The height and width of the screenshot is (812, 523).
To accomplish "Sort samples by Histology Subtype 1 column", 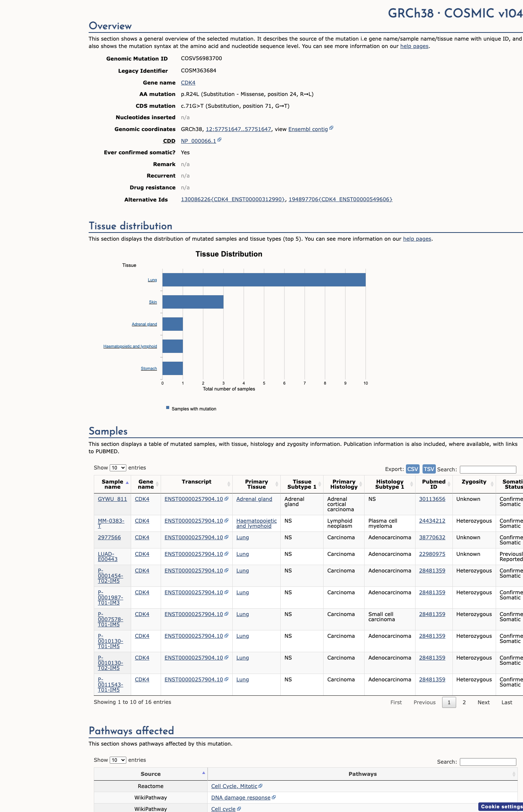I will 390,484.
